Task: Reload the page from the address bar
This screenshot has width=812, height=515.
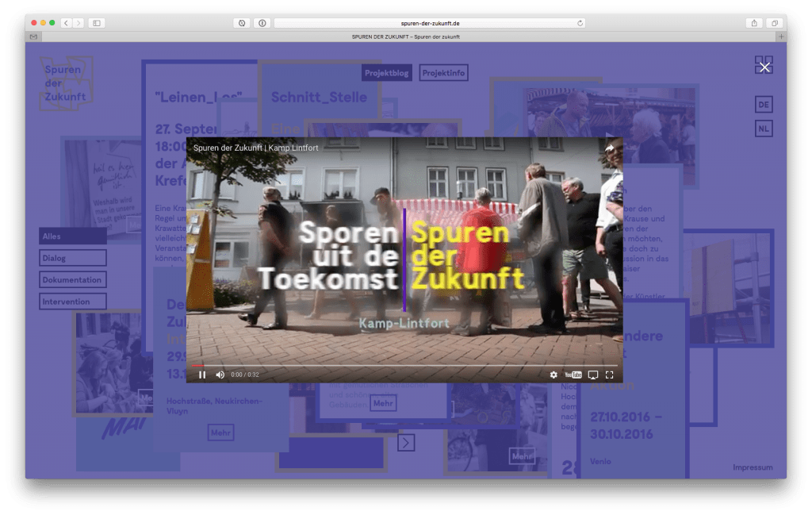Action: [x=580, y=23]
